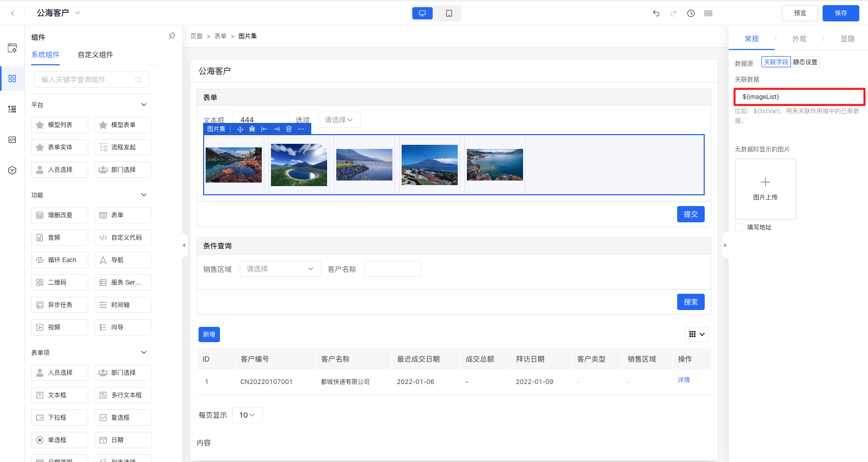Collapse the 功能 section
Screen dimensions: 868x462
coord(144,195)
